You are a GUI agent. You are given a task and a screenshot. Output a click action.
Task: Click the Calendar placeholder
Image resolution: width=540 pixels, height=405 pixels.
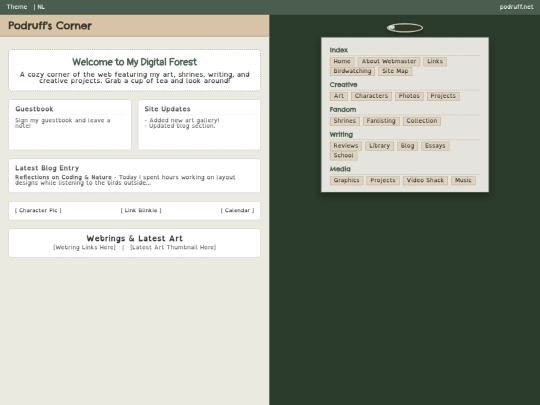[x=237, y=210]
